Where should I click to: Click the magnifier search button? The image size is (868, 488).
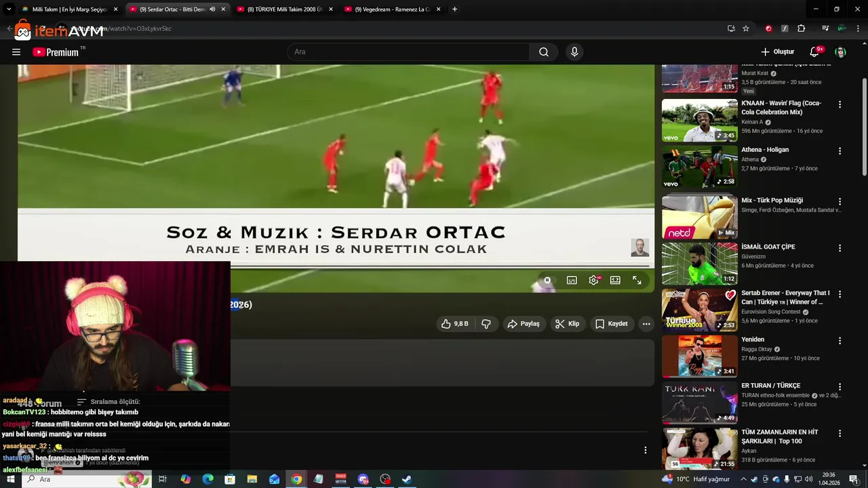[544, 52]
